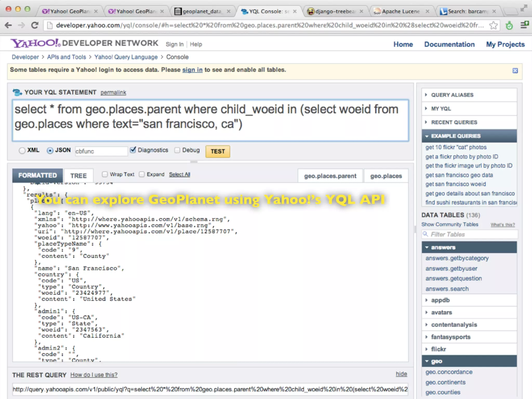532x399 pixels.
Task: Open the geo.concordance table
Action: [449, 372]
